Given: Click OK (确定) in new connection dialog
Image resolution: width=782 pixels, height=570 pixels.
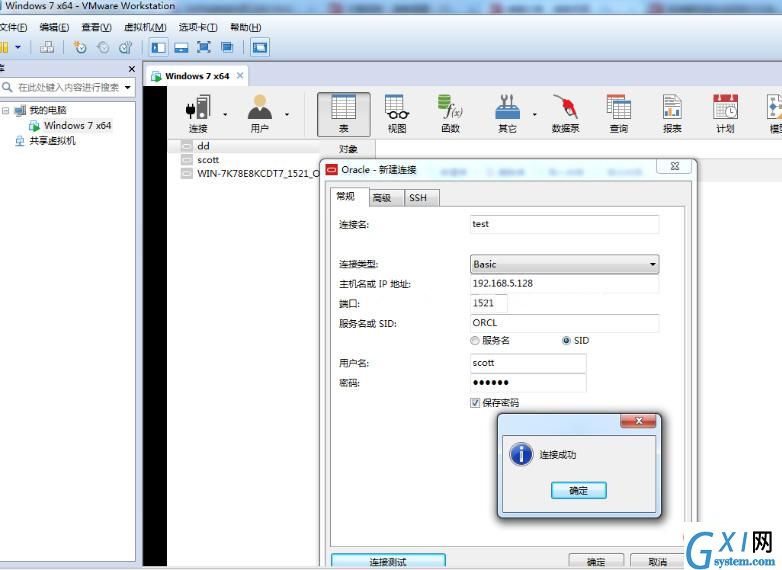Looking at the screenshot, I should 595,561.
